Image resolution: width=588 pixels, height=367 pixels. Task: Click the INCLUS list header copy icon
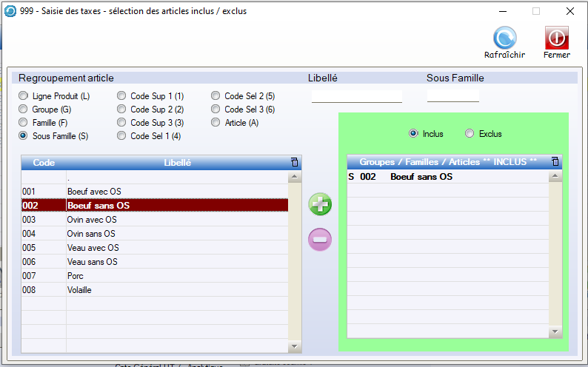[555, 161]
